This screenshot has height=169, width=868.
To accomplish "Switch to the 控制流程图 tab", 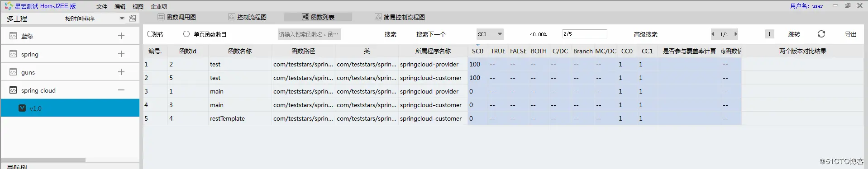I will (247, 17).
